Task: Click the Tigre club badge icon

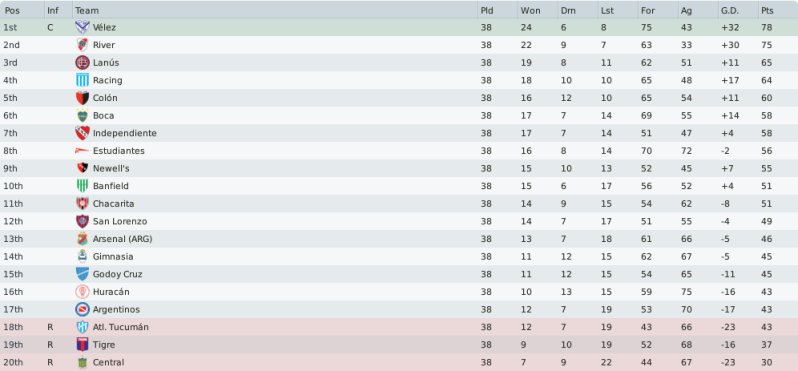Action: click(82, 345)
